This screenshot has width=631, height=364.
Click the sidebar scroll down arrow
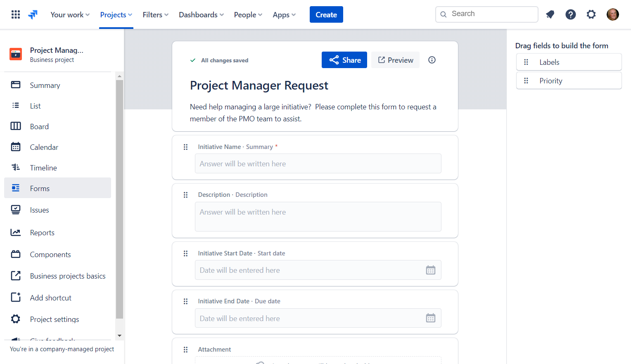[x=120, y=336]
